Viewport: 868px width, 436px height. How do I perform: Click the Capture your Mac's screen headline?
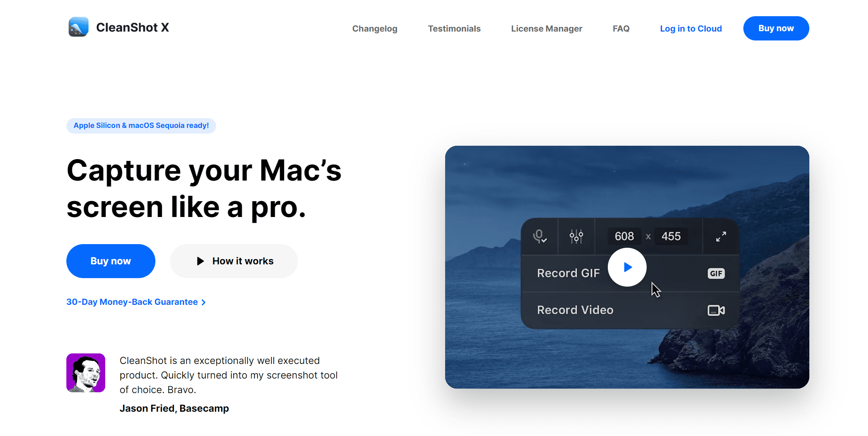pos(204,189)
